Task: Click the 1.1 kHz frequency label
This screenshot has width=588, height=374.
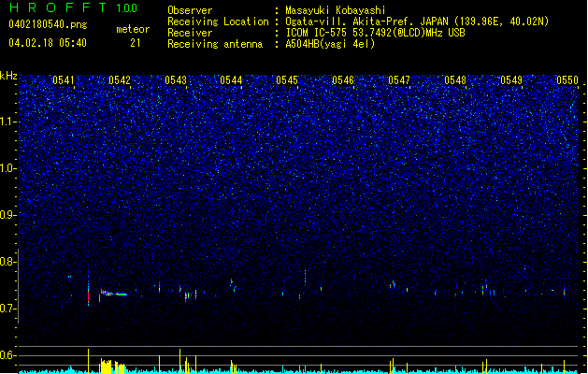Action: 8,122
